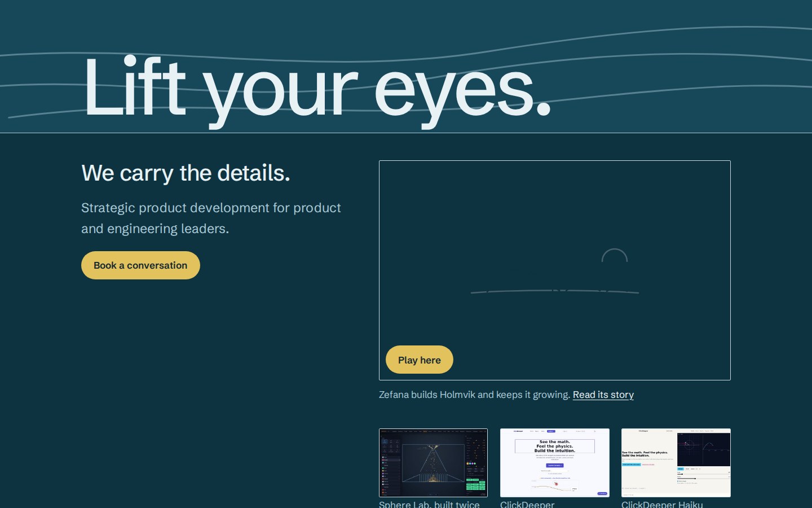This screenshot has width=812, height=508.
Task: Click the cyan button in ClickDeeper Haiku thumbnail
Action: (632, 465)
